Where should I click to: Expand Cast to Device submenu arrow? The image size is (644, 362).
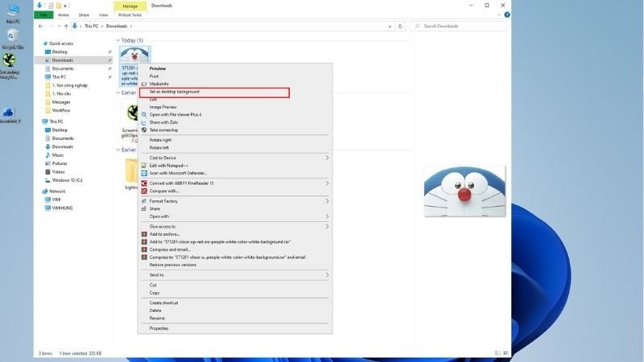pyautogui.click(x=327, y=158)
